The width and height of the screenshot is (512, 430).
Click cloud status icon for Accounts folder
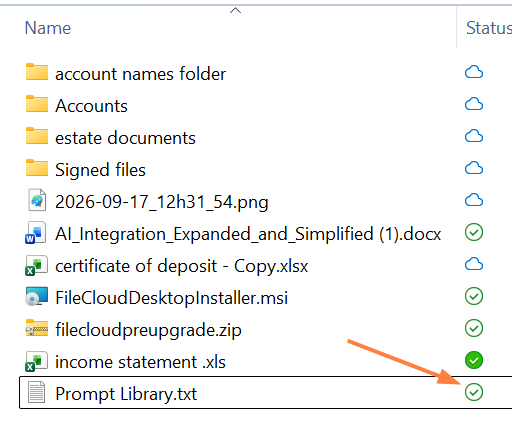point(474,104)
